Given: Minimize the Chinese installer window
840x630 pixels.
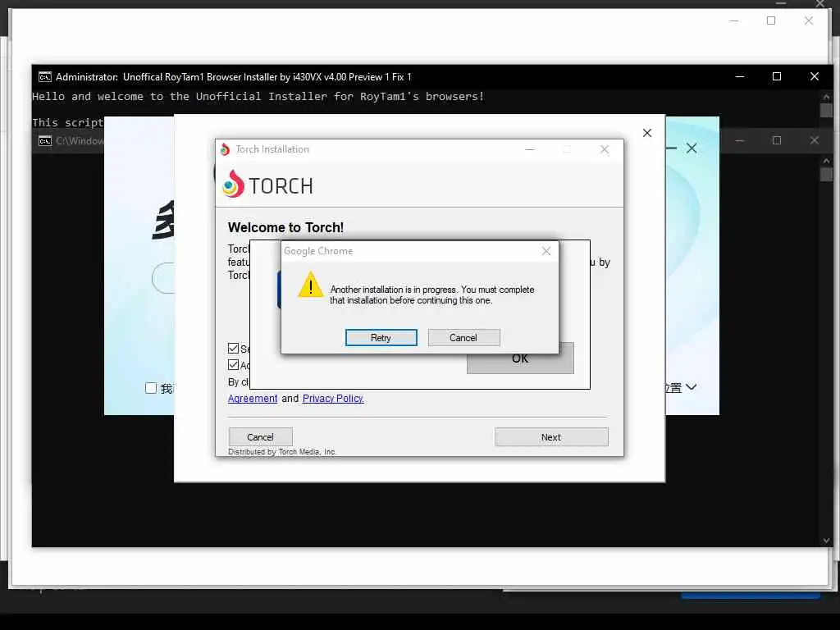Looking at the screenshot, I should (x=671, y=148).
